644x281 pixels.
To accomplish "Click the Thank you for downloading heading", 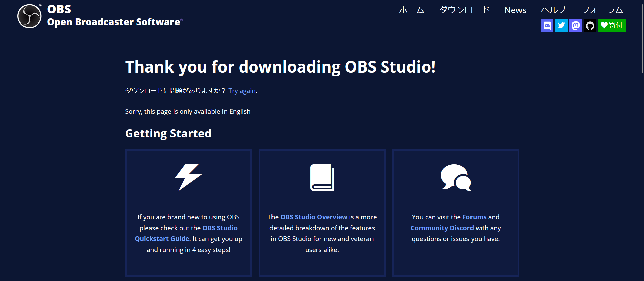I will point(280,67).
